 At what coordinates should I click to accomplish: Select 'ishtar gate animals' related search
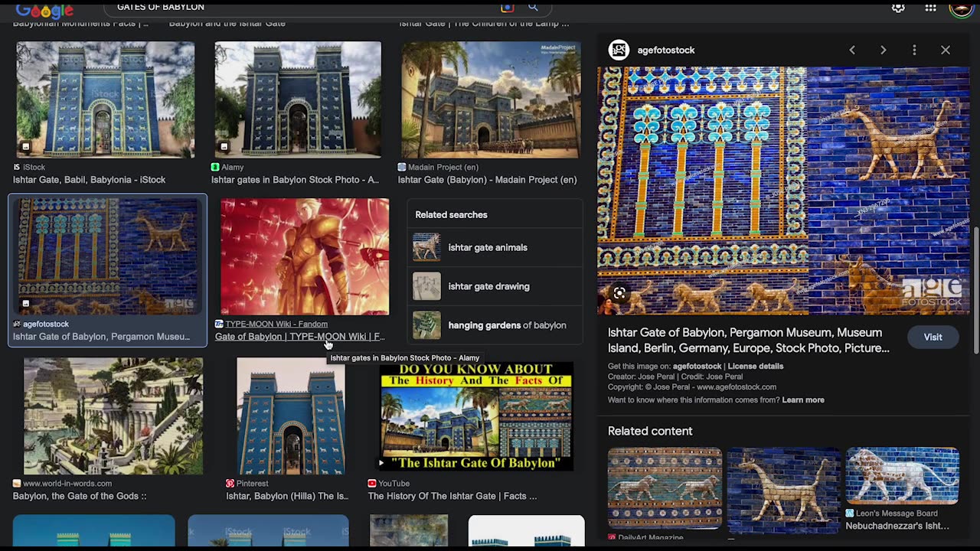tap(494, 247)
